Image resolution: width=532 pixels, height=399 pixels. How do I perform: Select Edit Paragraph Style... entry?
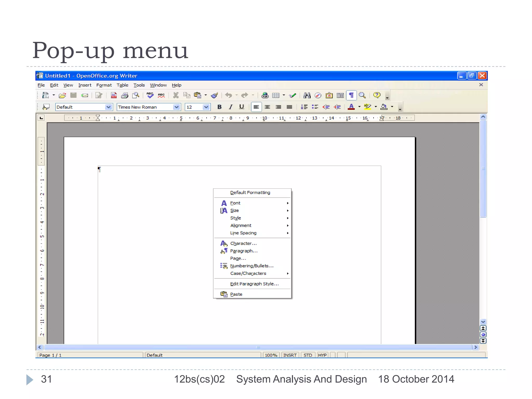click(252, 284)
